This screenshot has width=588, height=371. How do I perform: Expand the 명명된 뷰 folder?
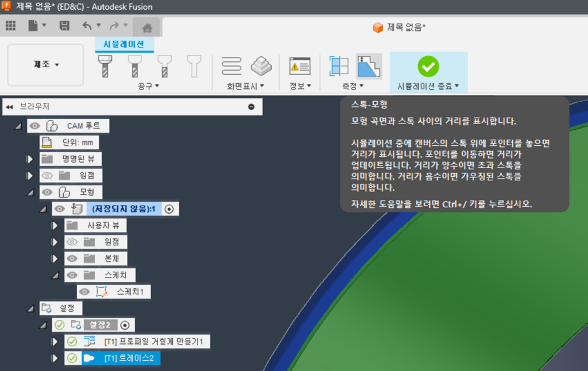tap(30, 159)
